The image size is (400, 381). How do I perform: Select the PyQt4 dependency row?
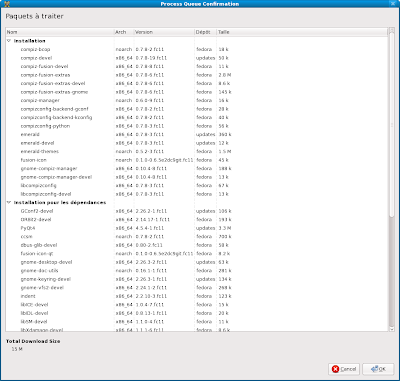197,228
